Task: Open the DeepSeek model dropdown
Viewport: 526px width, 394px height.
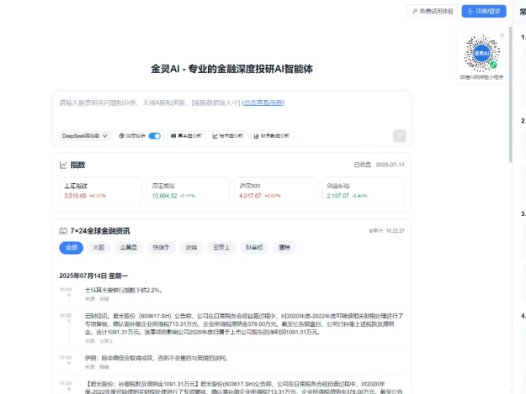Action: tap(85, 136)
